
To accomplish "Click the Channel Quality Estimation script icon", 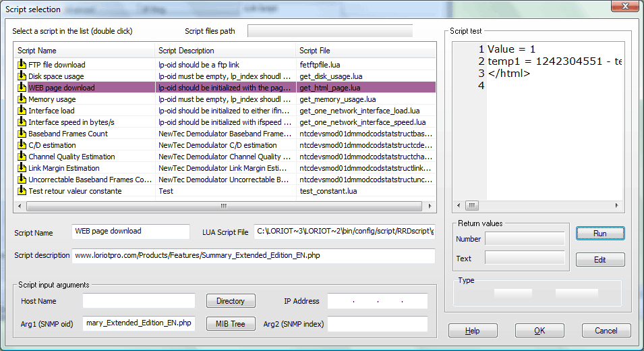I will point(22,156).
